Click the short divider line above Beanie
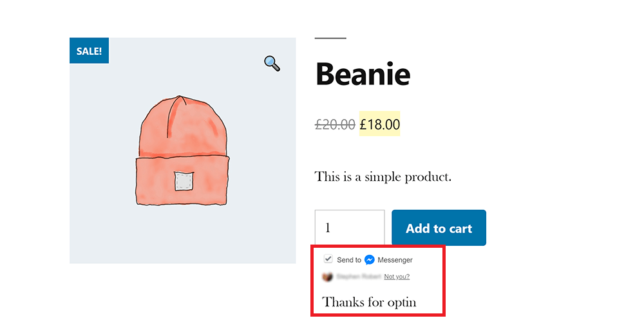644x325 pixels. point(330,39)
